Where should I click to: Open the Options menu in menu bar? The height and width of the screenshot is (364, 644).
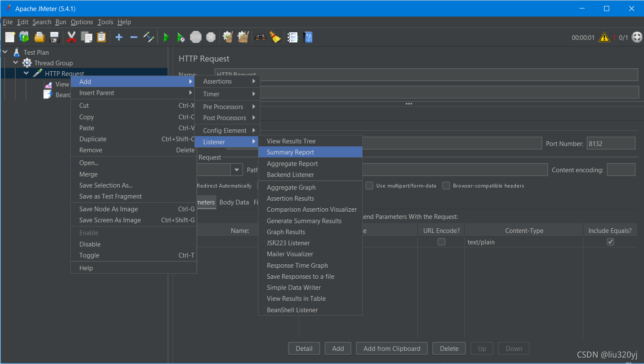(82, 22)
